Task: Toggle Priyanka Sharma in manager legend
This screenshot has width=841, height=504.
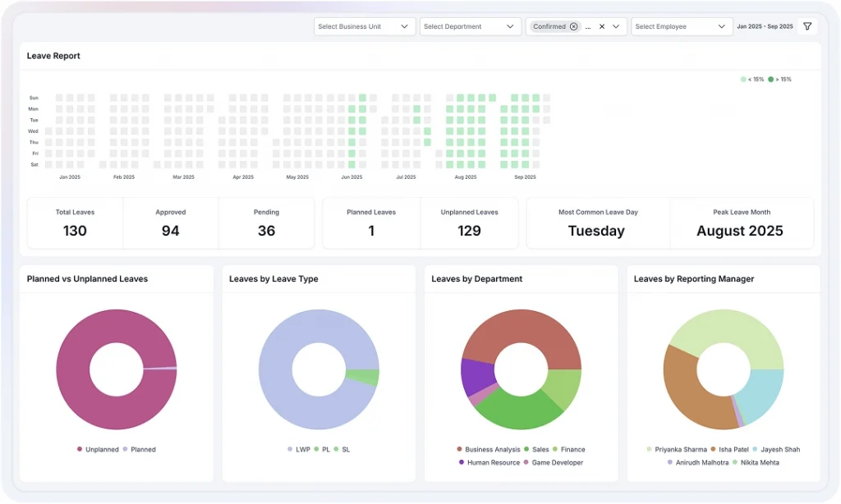Action: click(x=677, y=449)
